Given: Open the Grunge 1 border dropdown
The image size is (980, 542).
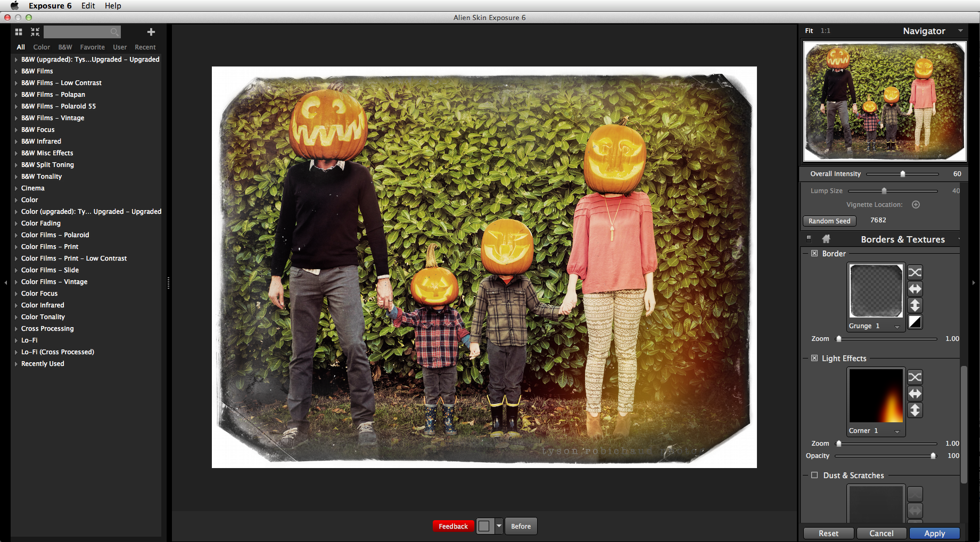Looking at the screenshot, I should click(897, 327).
